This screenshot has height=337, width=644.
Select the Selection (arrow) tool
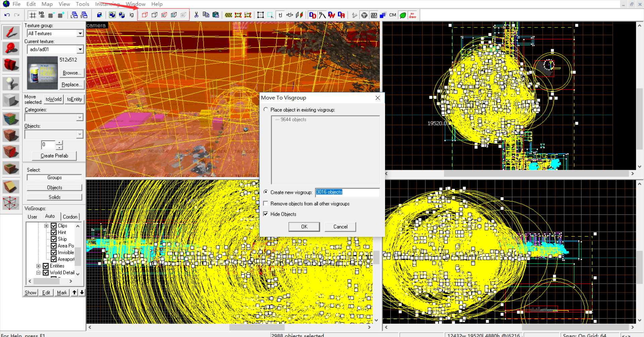coord(11,32)
